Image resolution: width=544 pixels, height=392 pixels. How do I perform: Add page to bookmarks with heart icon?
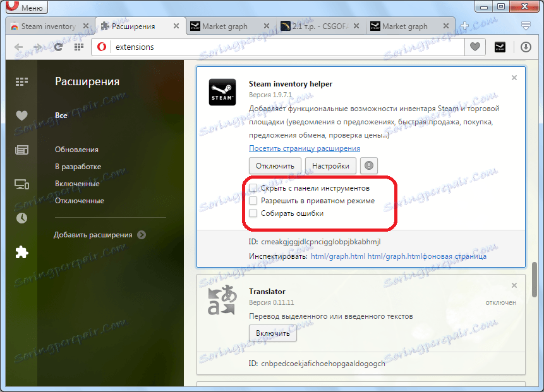[x=475, y=47]
